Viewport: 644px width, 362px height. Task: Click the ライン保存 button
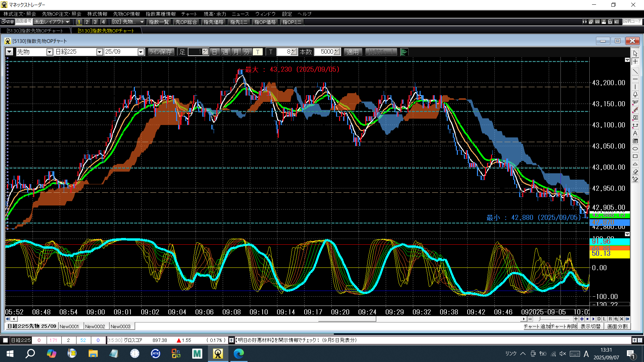click(161, 52)
